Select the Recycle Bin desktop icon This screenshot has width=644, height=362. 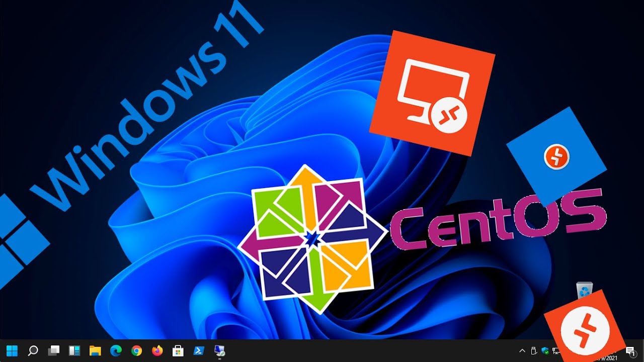[584, 291]
